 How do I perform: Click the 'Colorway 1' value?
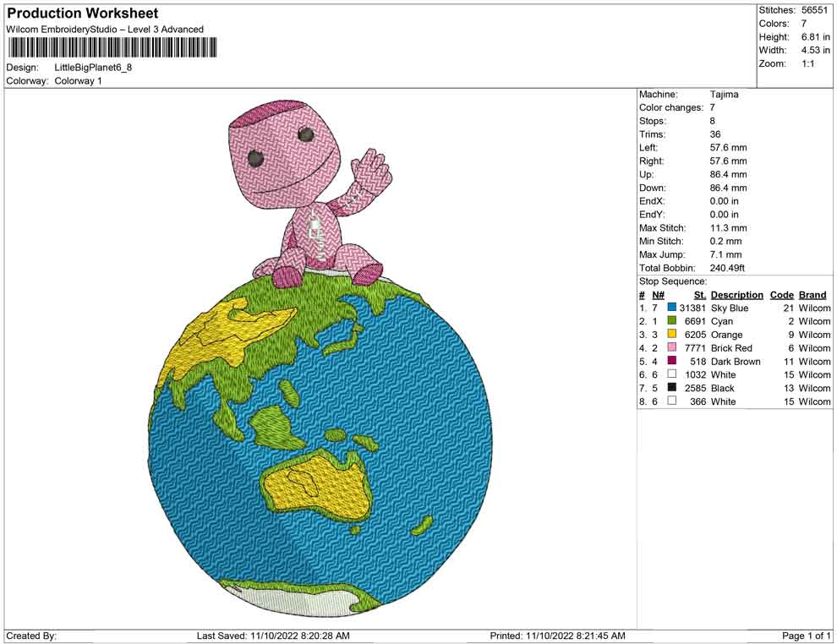tap(78, 81)
